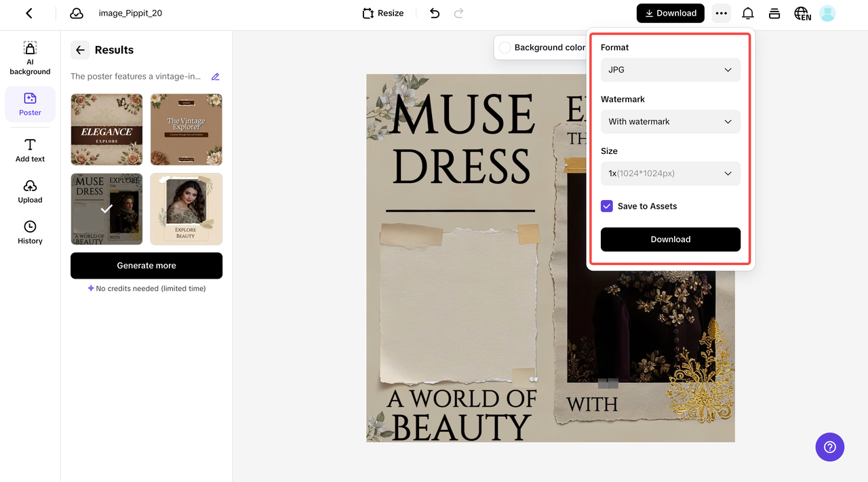The height and width of the screenshot is (482, 868).
Task: Open notifications via the bell icon
Action: [747, 13]
